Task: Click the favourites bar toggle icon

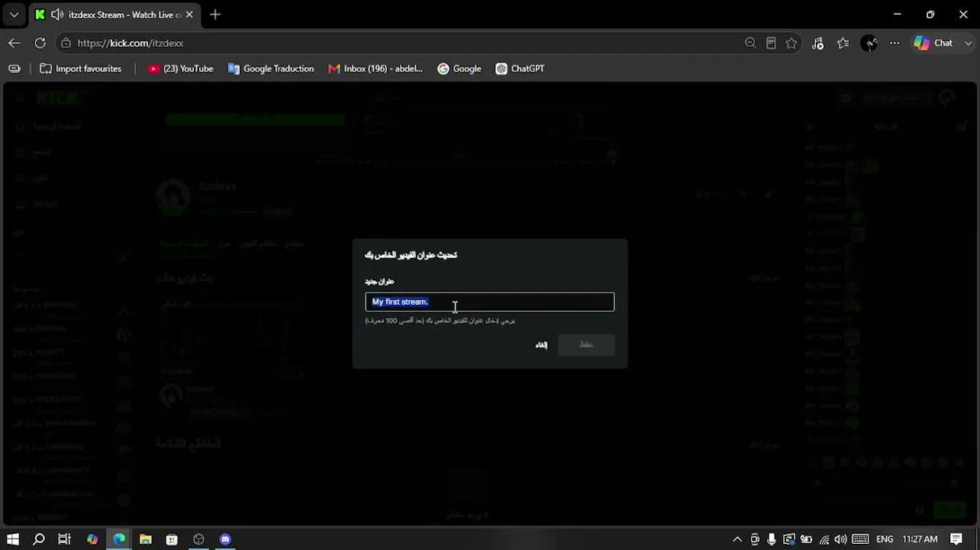Action: (15, 69)
